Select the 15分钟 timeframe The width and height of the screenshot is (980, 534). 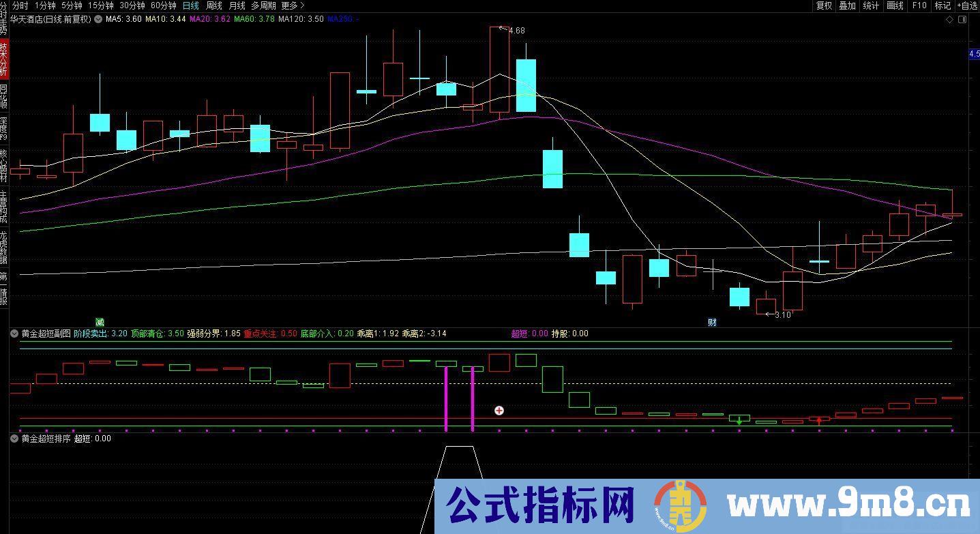coord(101,5)
